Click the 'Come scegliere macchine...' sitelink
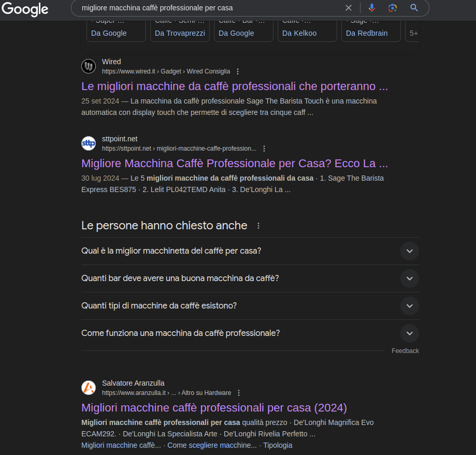 212,445
